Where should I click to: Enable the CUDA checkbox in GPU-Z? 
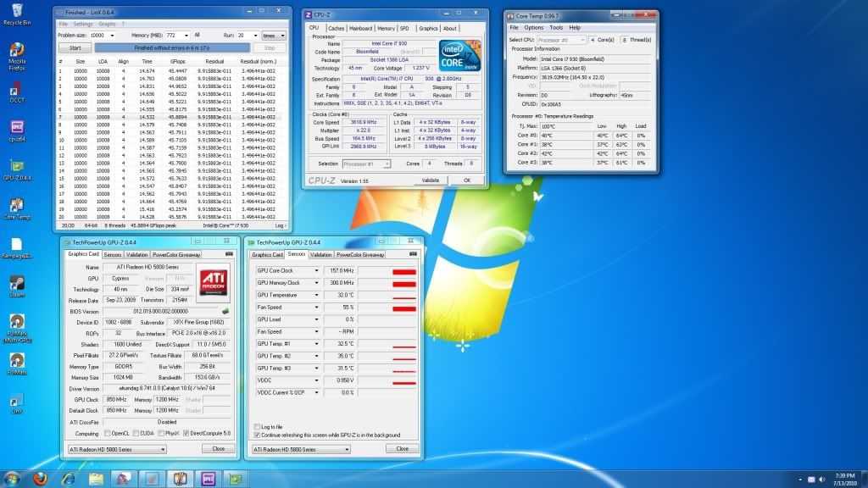point(136,433)
